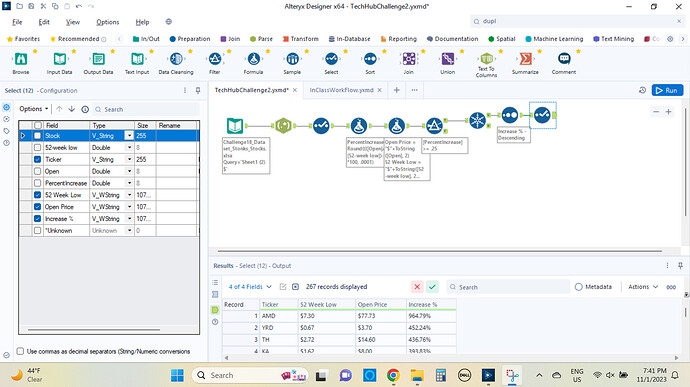Open workflow history clock icon
690x387 pixels.
tap(642, 90)
